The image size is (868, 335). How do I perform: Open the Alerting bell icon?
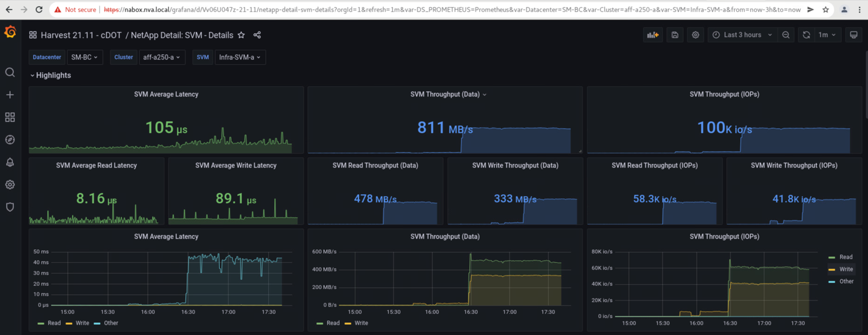(10, 162)
